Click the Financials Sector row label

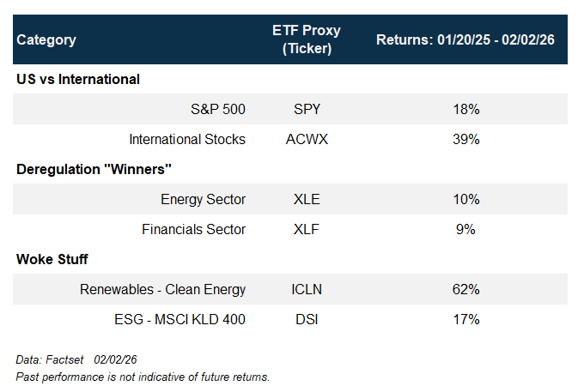click(x=194, y=229)
